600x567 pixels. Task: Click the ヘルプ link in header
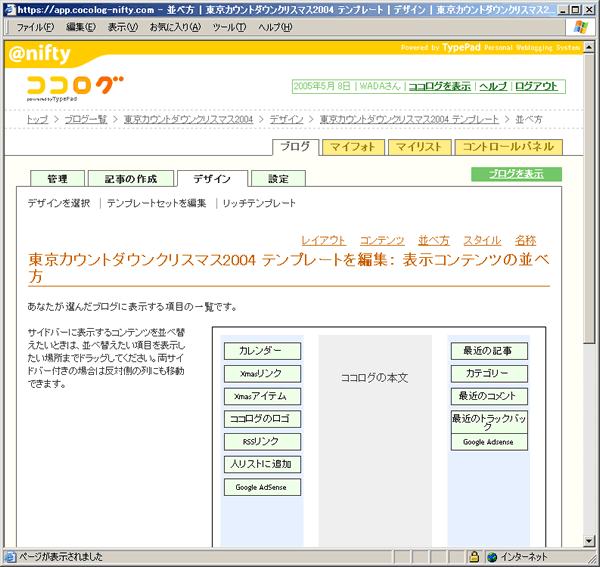point(493,87)
